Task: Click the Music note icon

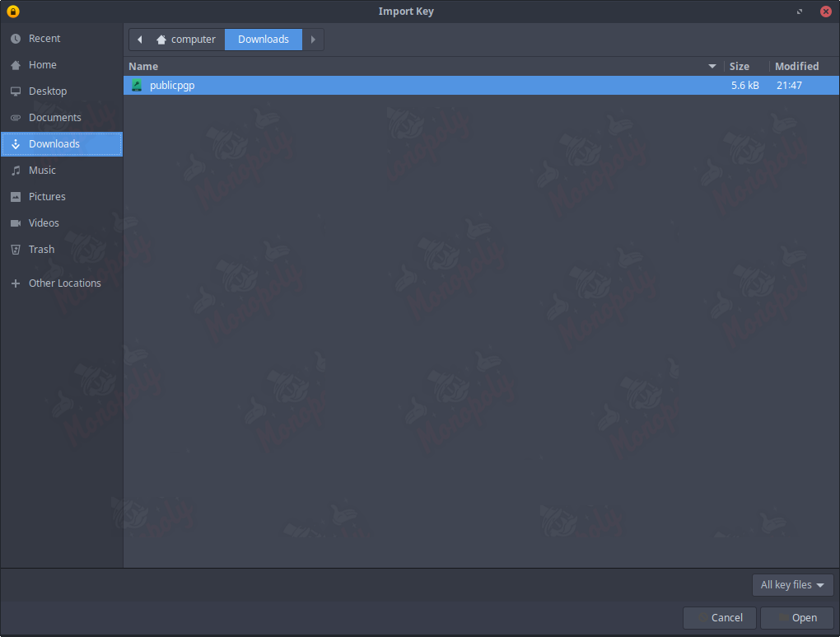Action: 15,171
